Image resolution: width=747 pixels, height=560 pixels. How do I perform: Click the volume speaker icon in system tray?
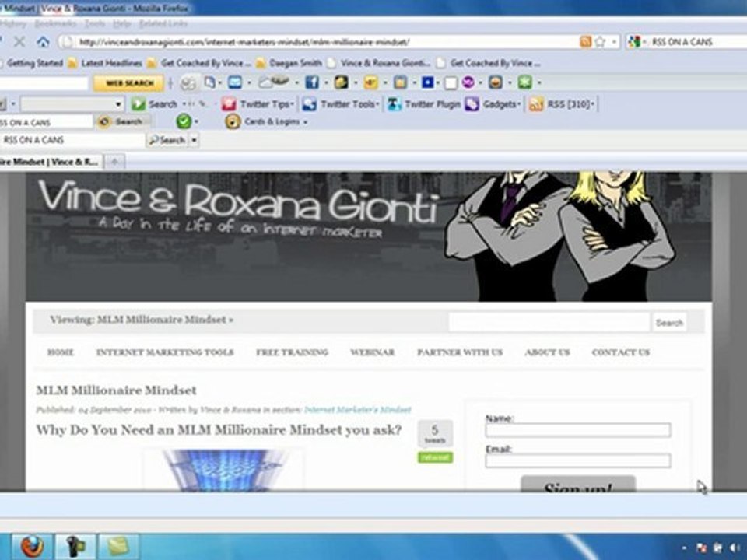point(735,548)
